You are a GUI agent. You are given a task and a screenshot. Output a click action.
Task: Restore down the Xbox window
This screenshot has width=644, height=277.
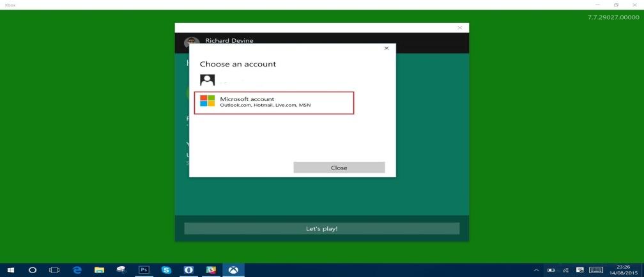(616, 5)
